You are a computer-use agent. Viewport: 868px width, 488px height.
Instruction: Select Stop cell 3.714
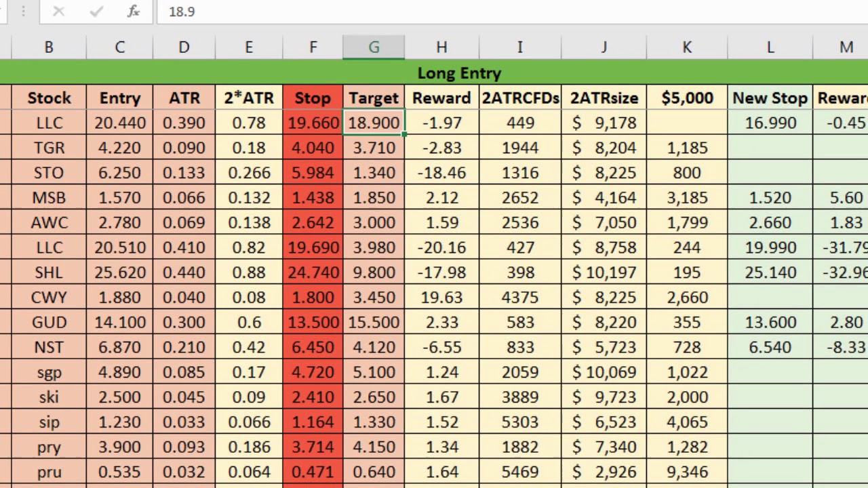(x=313, y=447)
